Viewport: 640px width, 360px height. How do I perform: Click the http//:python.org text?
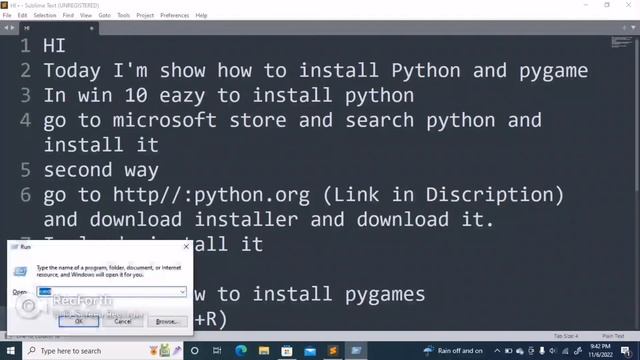[x=211, y=195]
